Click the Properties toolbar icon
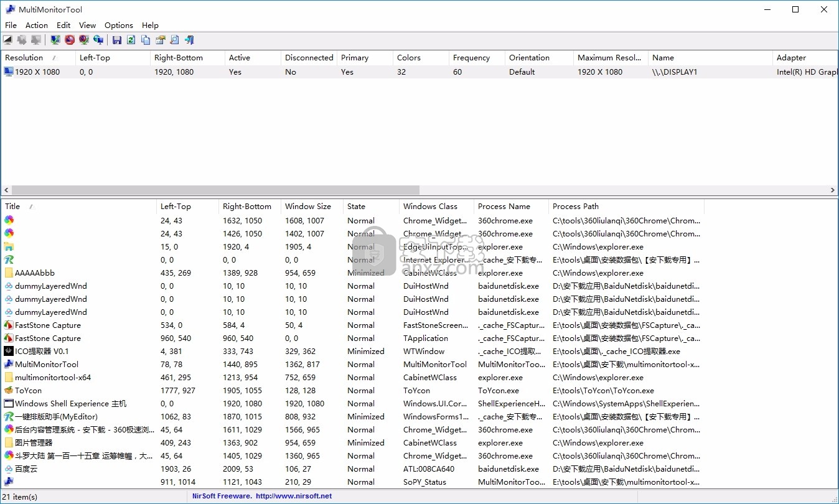 click(x=160, y=40)
